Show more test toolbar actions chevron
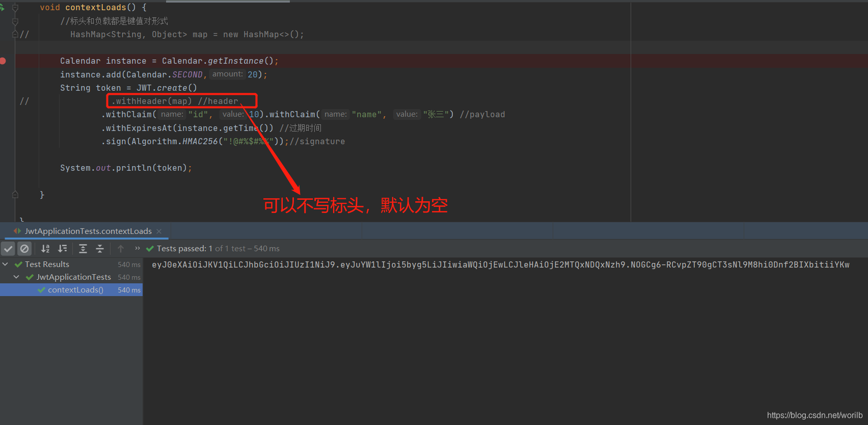 point(138,248)
